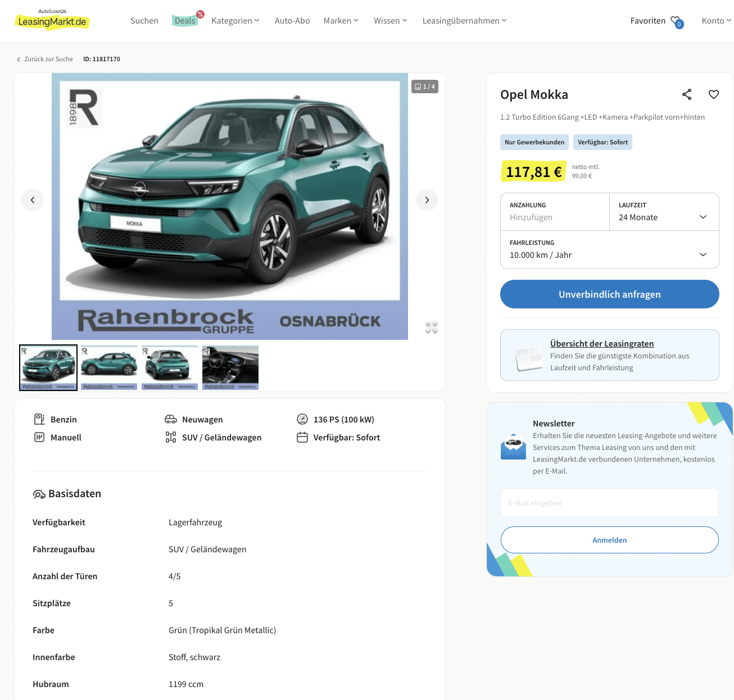734x700 pixels.
Task: Open the Konto account menu
Action: click(717, 21)
